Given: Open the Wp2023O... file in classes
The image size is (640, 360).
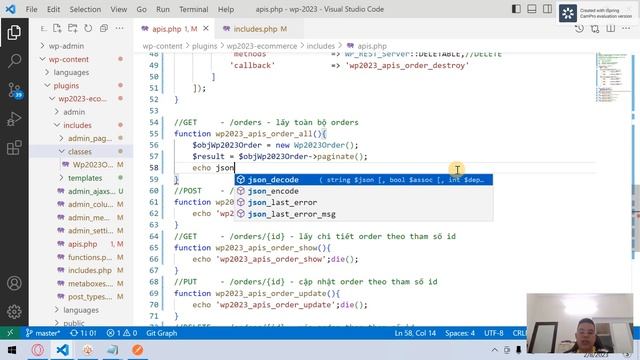Looking at the screenshot, I should click(x=93, y=164).
